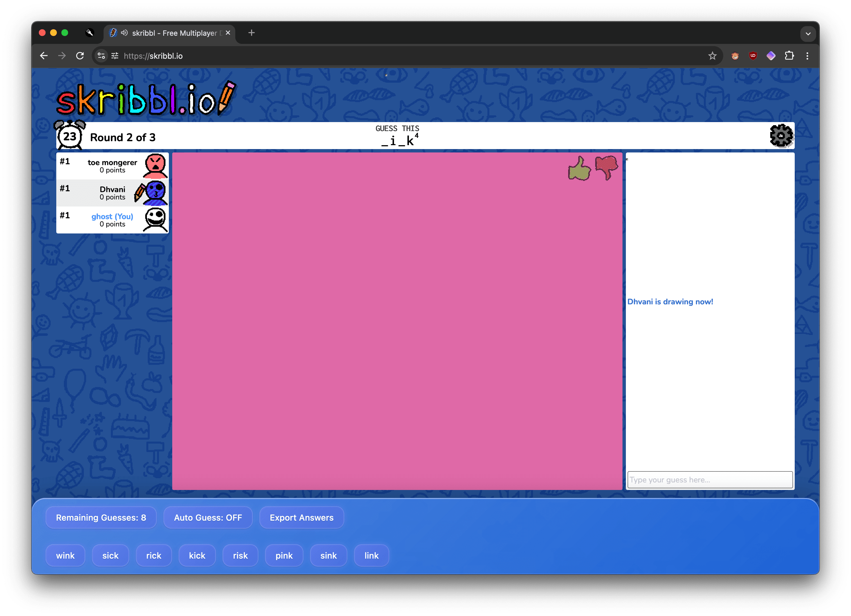The width and height of the screenshot is (851, 616).
Task: Bookmark page with the star icon
Action: pos(712,56)
